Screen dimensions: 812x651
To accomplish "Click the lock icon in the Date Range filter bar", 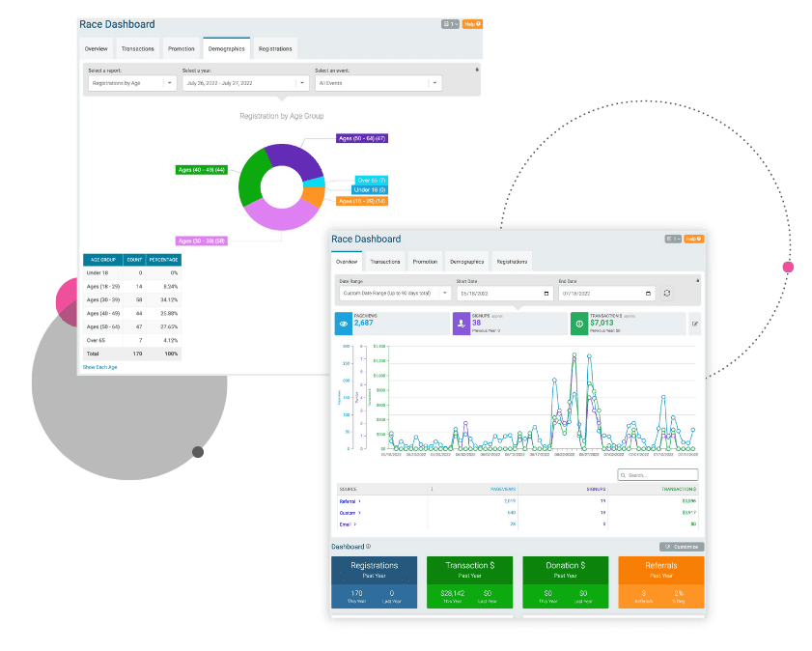I will point(697,280).
